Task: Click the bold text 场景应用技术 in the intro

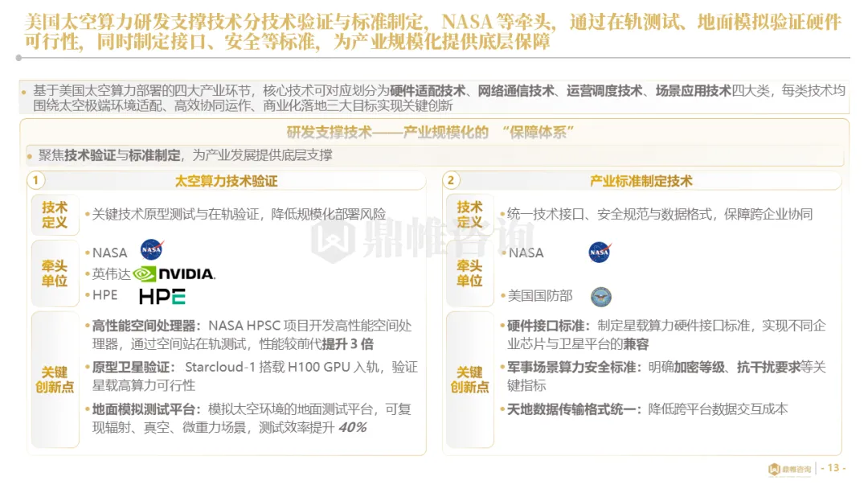Action: click(694, 90)
